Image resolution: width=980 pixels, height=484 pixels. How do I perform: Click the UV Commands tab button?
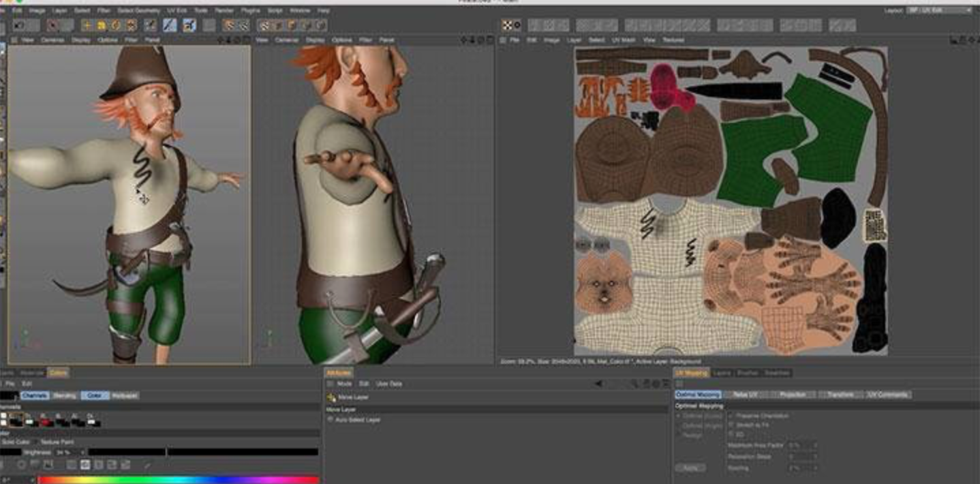(x=888, y=395)
